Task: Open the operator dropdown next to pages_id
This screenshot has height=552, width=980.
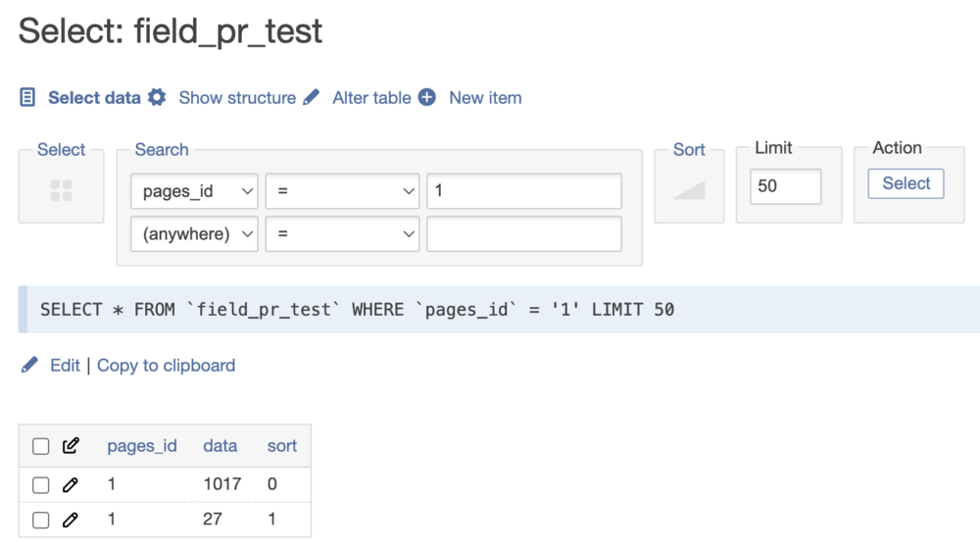Action: click(x=342, y=191)
